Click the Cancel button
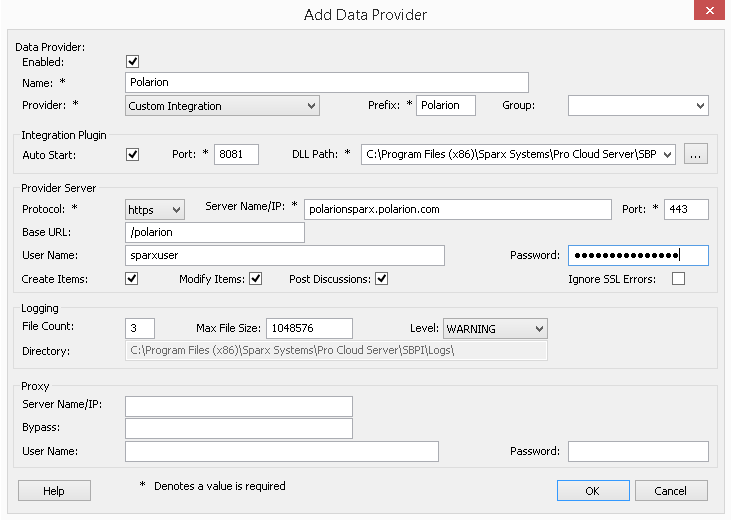The image size is (731, 520). pyautogui.click(x=671, y=491)
